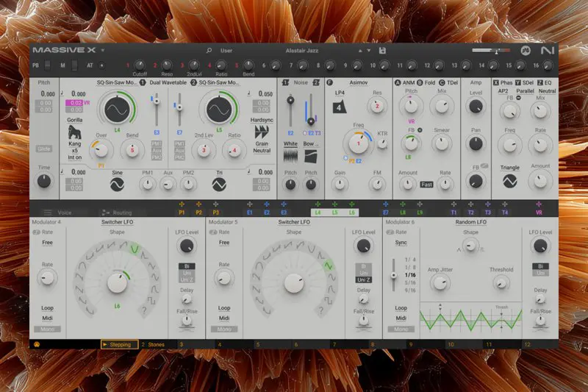The width and height of the screenshot is (588, 392).
Task: Open preset search with the magnifier icon
Action: tap(209, 51)
